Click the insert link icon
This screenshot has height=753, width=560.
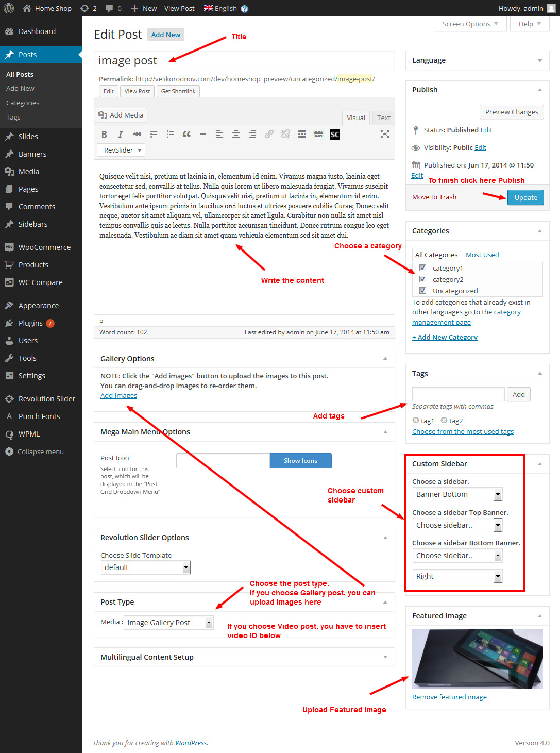tap(269, 135)
